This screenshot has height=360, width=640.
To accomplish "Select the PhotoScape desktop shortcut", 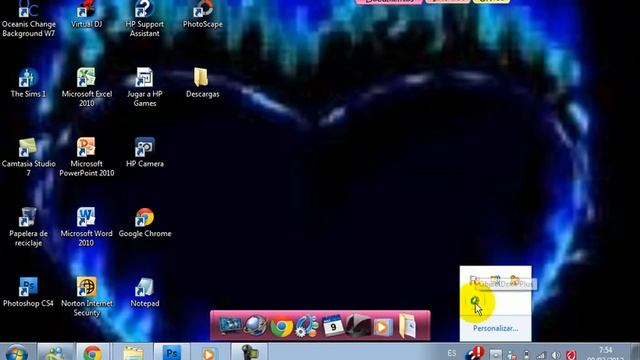I will coord(203,14).
